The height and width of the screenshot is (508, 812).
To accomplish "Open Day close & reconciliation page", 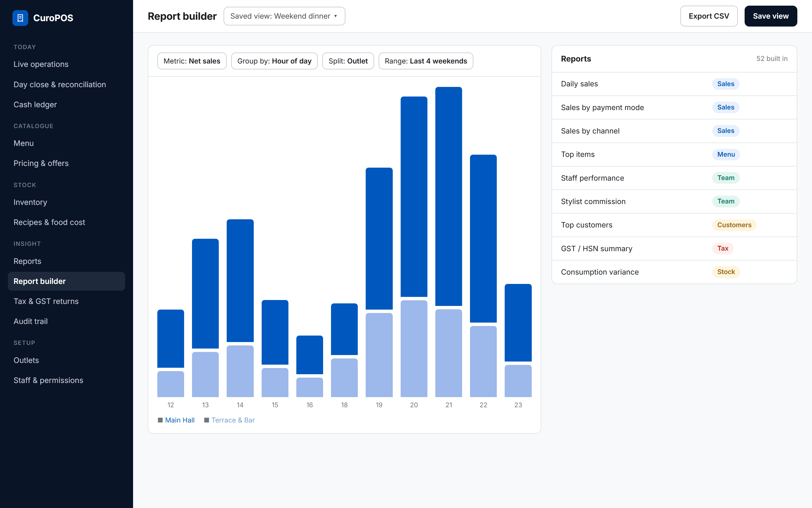I will click(x=67, y=84).
